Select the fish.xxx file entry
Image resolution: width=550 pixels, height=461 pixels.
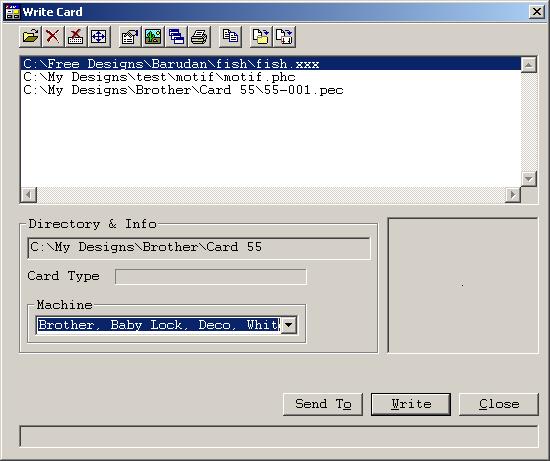click(x=270, y=64)
